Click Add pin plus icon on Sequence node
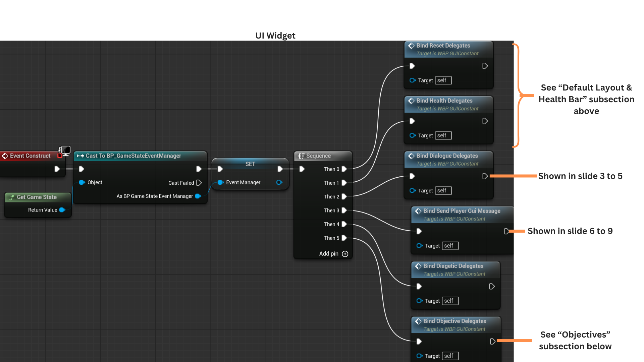Viewport: 644px width, 362px height. (x=345, y=254)
